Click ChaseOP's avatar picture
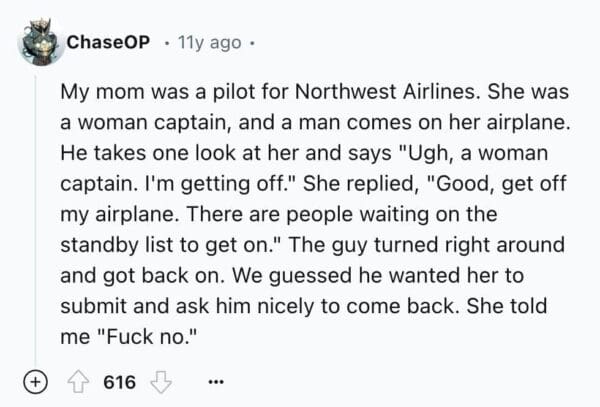 (x=40, y=43)
